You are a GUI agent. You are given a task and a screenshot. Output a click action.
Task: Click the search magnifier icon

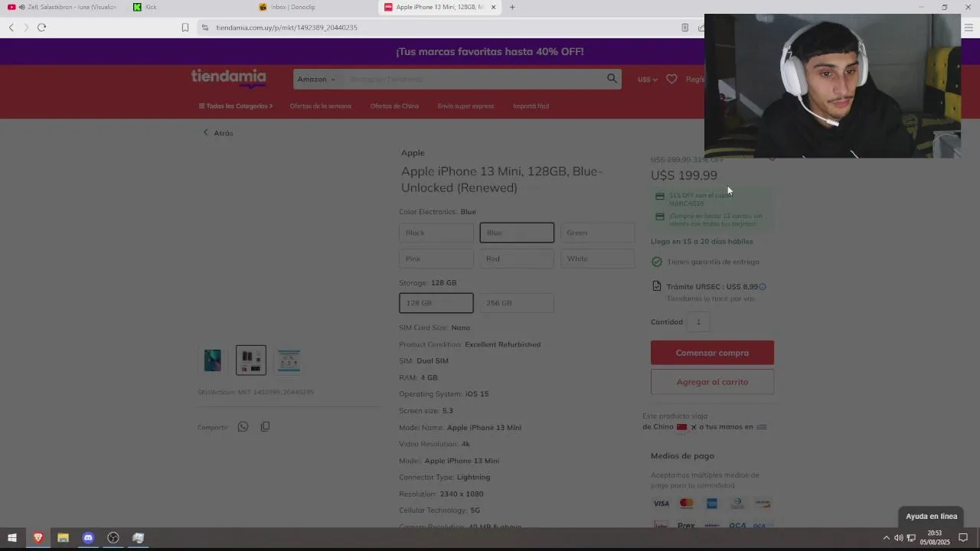[x=612, y=78]
